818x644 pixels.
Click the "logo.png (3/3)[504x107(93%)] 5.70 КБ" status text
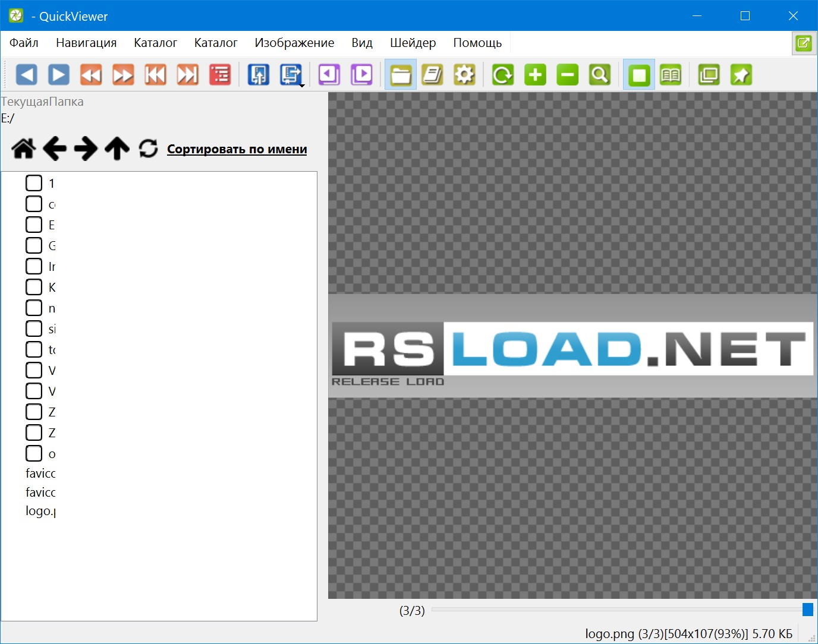click(689, 634)
